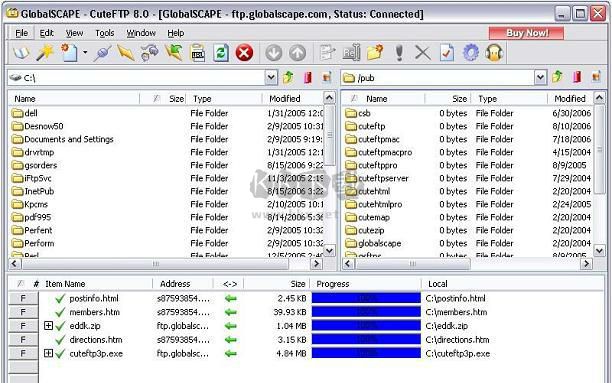
Task: Open the Site Manager book icon
Action: [x=21, y=53]
